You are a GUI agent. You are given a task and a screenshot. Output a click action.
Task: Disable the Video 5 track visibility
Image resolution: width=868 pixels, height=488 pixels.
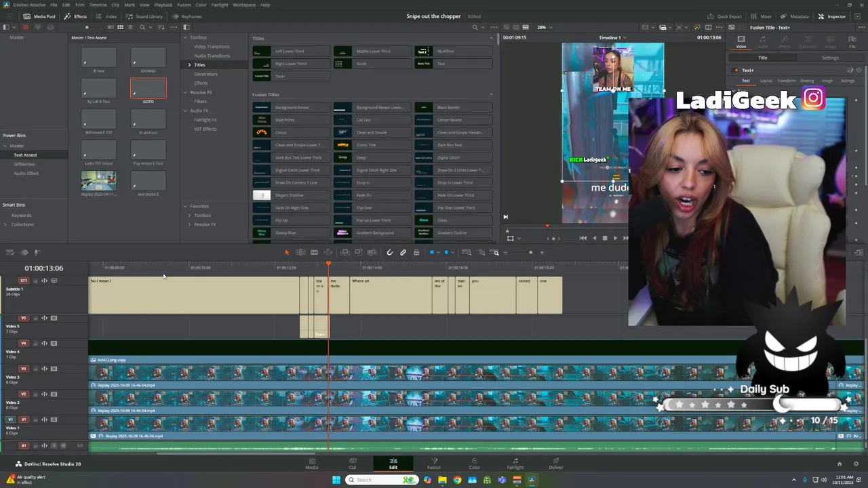[54, 318]
